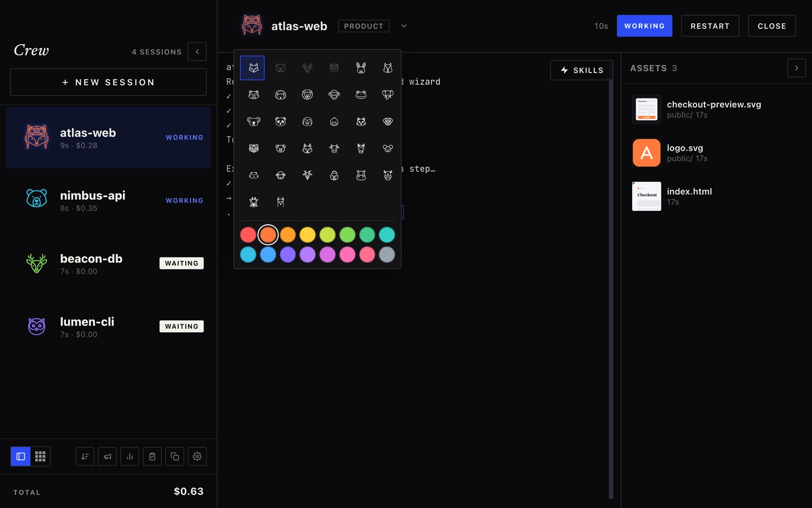
Task: Open the Skills button
Action: pyautogui.click(x=582, y=70)
